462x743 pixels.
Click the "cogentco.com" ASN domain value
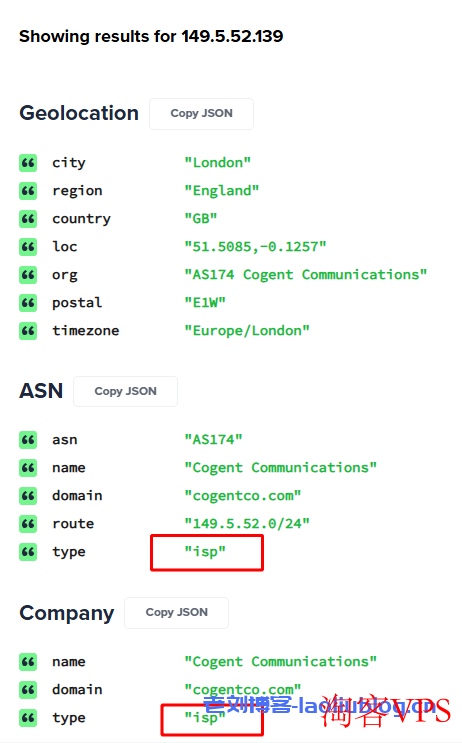pyautogui.click(x=243, y=496)
